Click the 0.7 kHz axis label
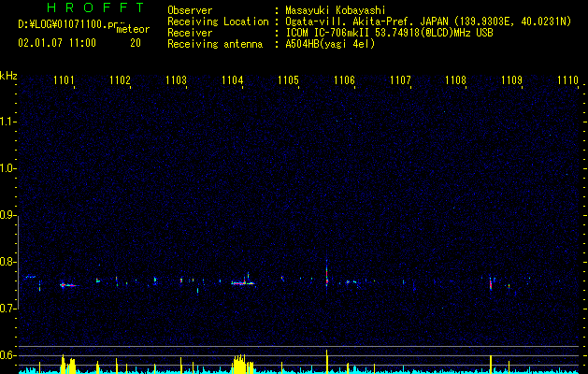 [7, 309]
